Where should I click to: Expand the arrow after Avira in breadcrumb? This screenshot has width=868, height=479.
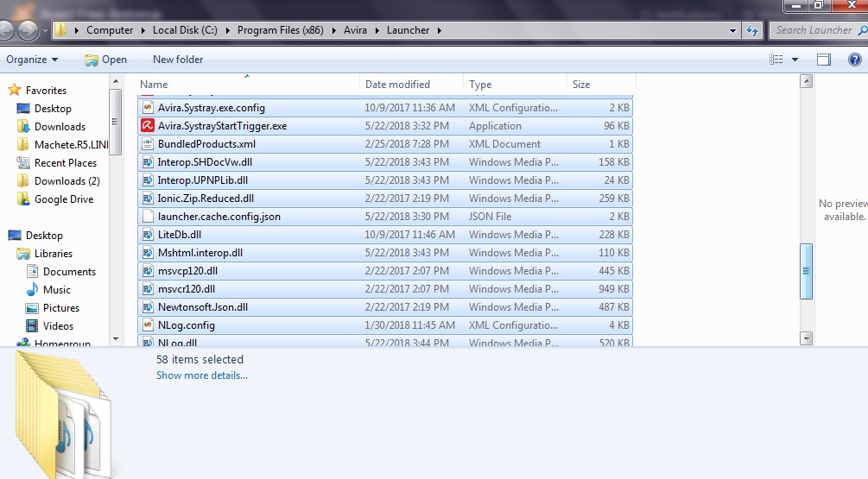point(377,30)
